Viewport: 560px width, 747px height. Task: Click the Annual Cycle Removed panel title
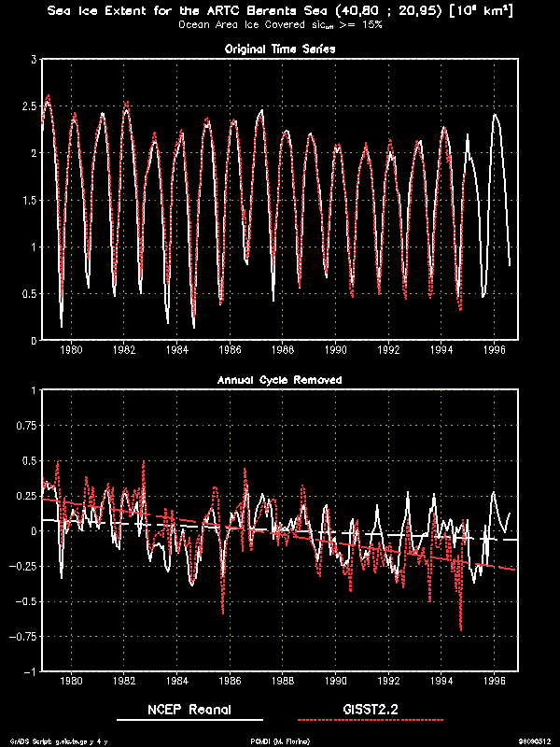point(280,380)
